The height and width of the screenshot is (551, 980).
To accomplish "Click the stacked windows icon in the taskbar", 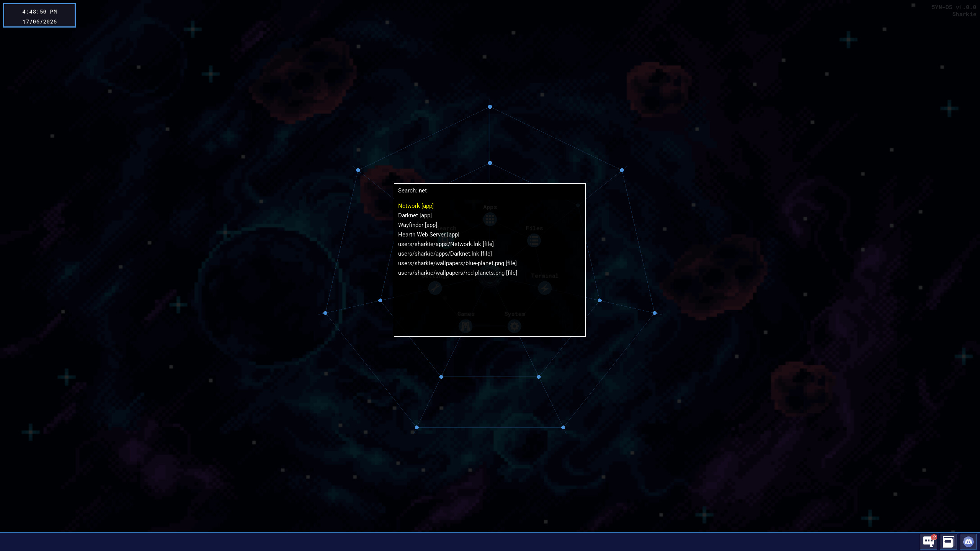I will (x=948, y=541).
